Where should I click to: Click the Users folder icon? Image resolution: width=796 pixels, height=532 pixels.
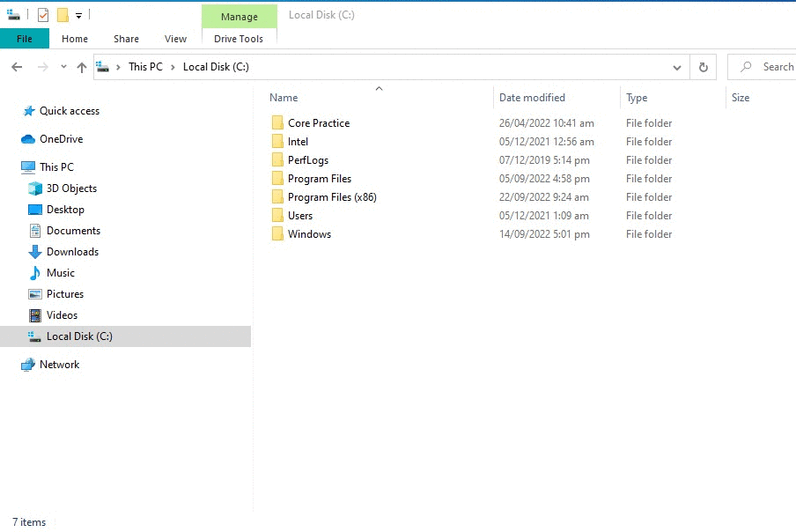[277, 215]
